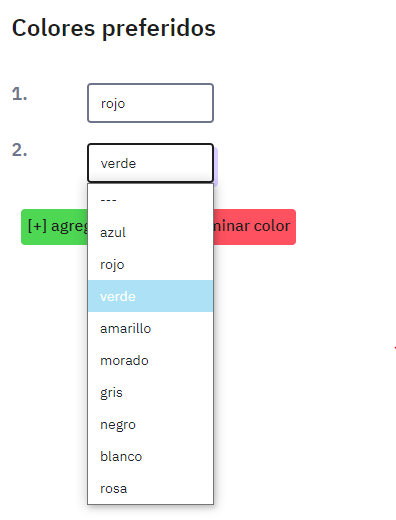Image resolution: width=396 pixels, height=520 pixels.
Task: Click the purple focus edge beside verde select
Action: (x=216, y=167)
